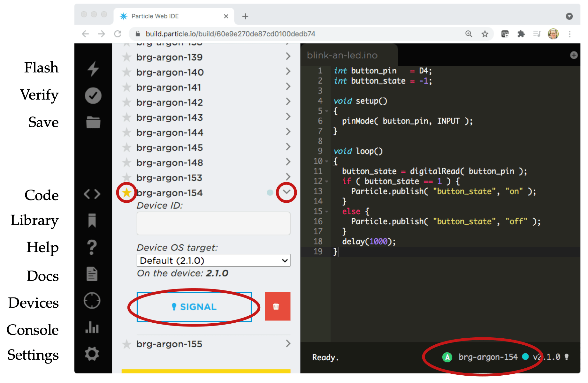The width and height of the screenshot is (588, 383).
Task: Select device brg-argon-145 in the list
Action: coord(170,147)
